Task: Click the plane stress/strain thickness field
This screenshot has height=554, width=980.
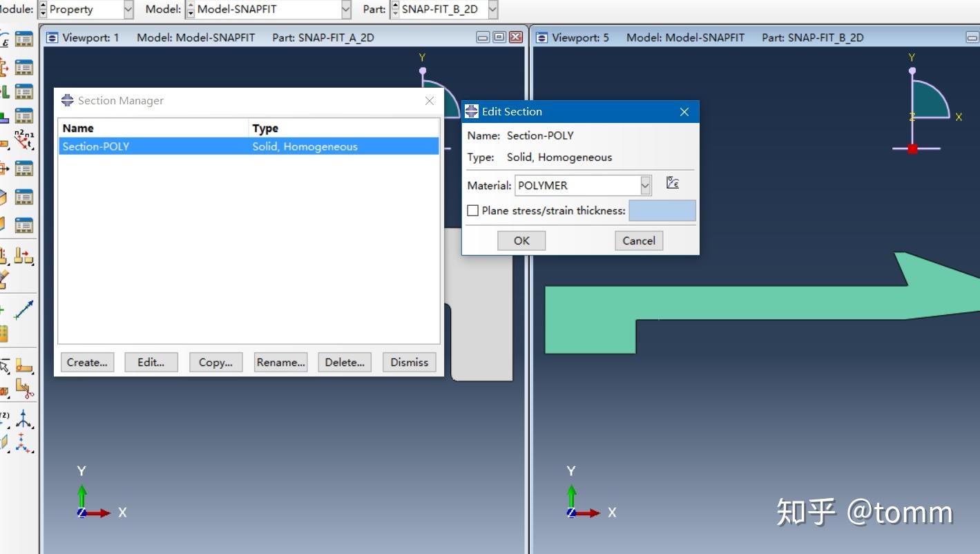Action: 662,211
